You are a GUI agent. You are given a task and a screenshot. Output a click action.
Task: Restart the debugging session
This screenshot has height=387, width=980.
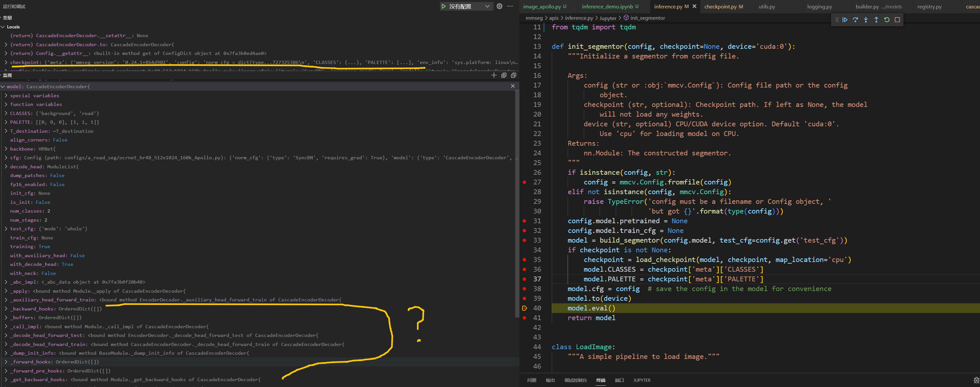tap(887, 20)
